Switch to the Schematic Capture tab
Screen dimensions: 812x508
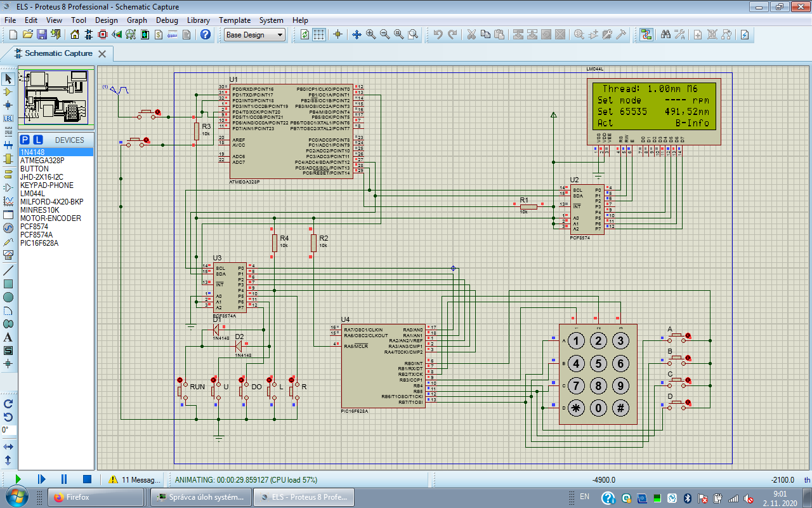pos(58,53)
